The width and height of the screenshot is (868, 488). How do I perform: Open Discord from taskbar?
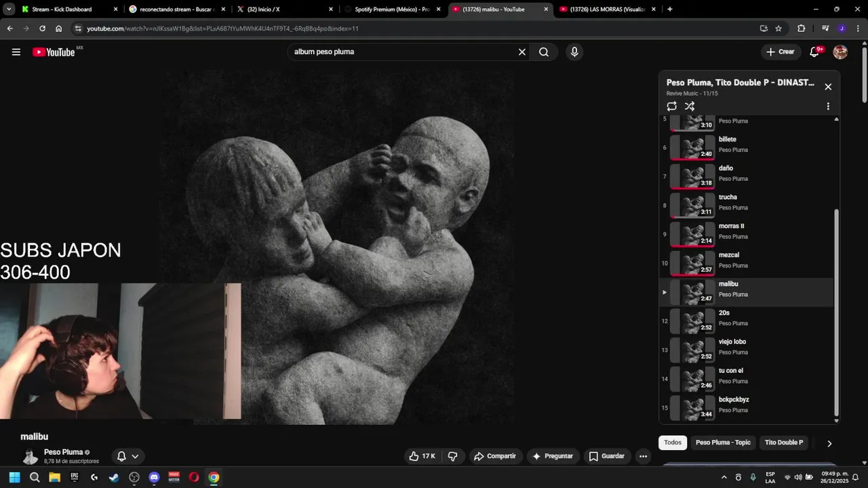[154, 477]
